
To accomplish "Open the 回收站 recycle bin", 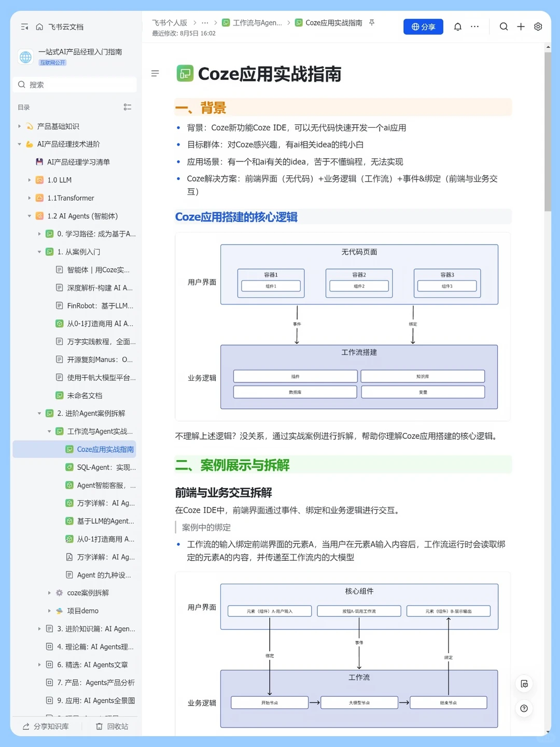I will tap(112, 726).
